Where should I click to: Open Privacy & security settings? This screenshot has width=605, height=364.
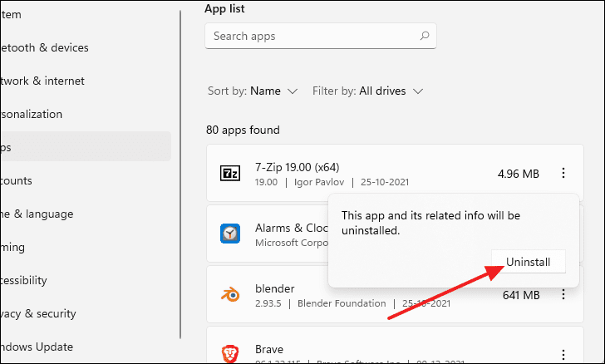[38, 313]
